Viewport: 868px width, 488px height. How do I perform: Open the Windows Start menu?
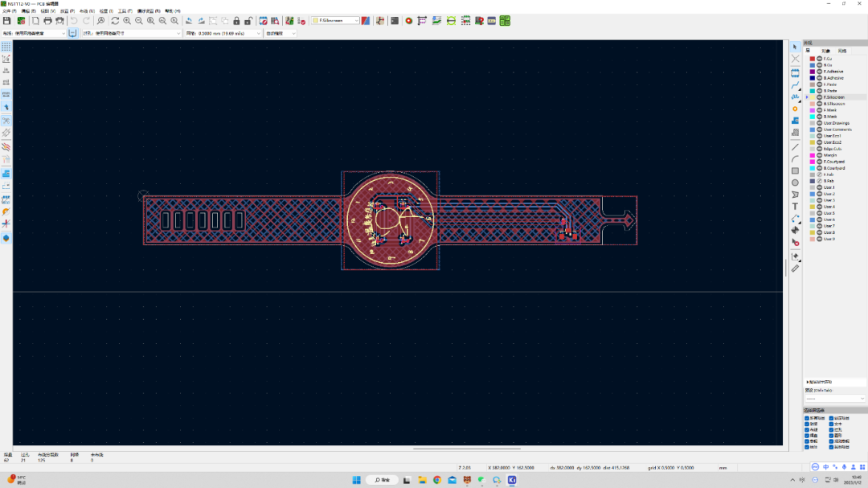pos(357,480)
